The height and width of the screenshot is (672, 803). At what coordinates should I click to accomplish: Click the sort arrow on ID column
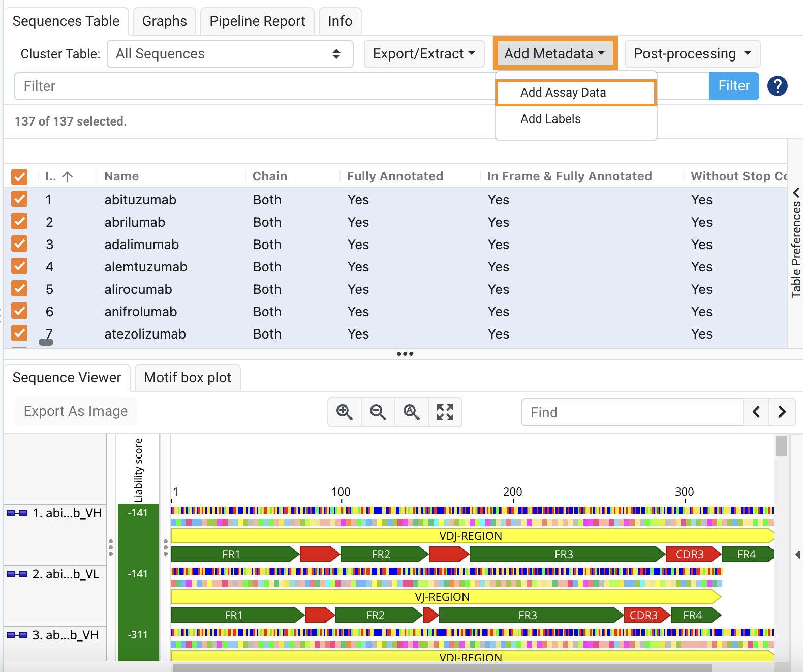[68, 176]
